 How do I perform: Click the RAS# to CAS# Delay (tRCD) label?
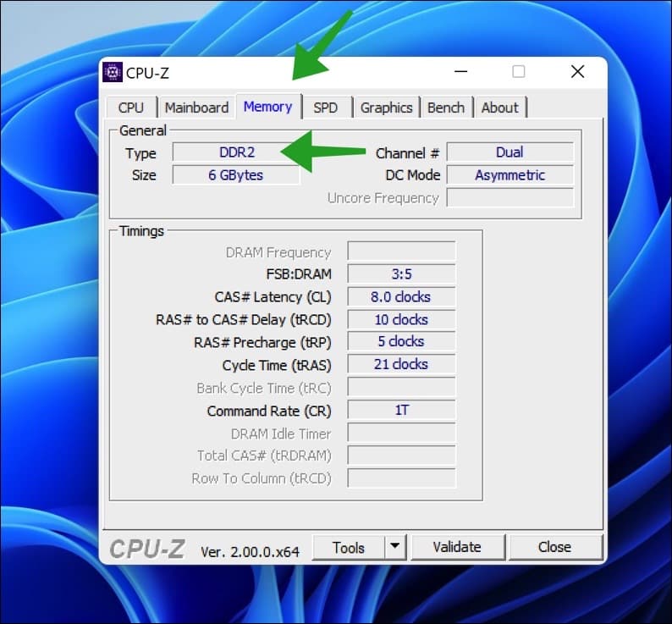[x=244, y=320]
